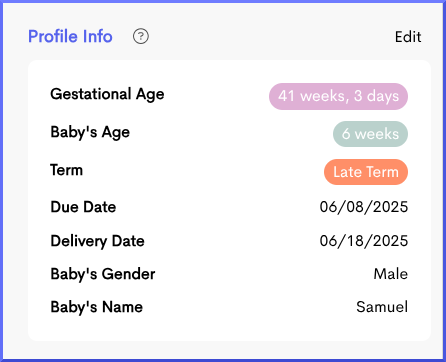Click the Gestational Age label
446x362 pixels.
click(107, 94)
